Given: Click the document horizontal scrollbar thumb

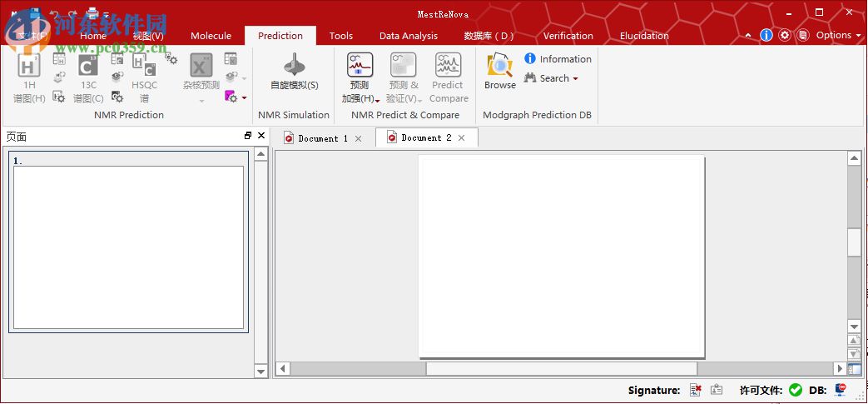Looking at the screenshot, I should pos(561,368).
